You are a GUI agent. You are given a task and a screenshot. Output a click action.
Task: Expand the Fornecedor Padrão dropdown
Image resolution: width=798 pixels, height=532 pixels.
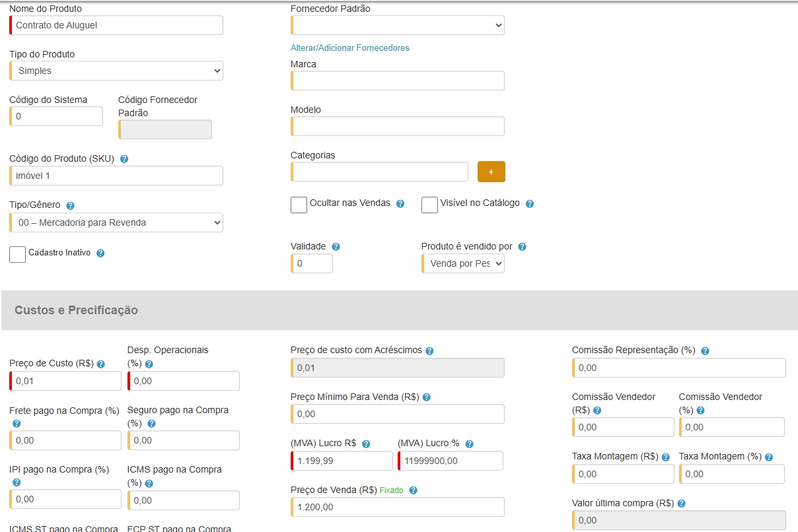point(398,25)
